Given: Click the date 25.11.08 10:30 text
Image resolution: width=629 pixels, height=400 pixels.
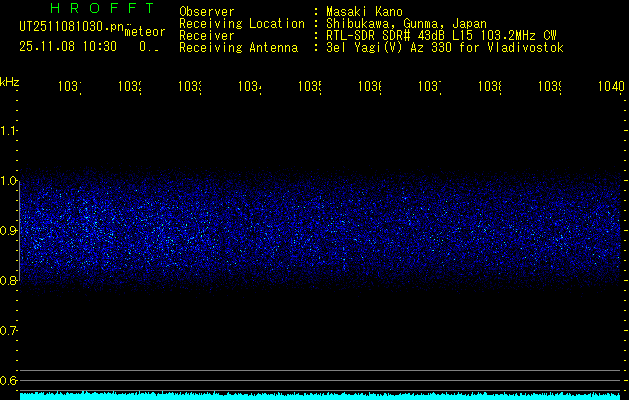Looking at the screenshot, I should tap(68, 46).
